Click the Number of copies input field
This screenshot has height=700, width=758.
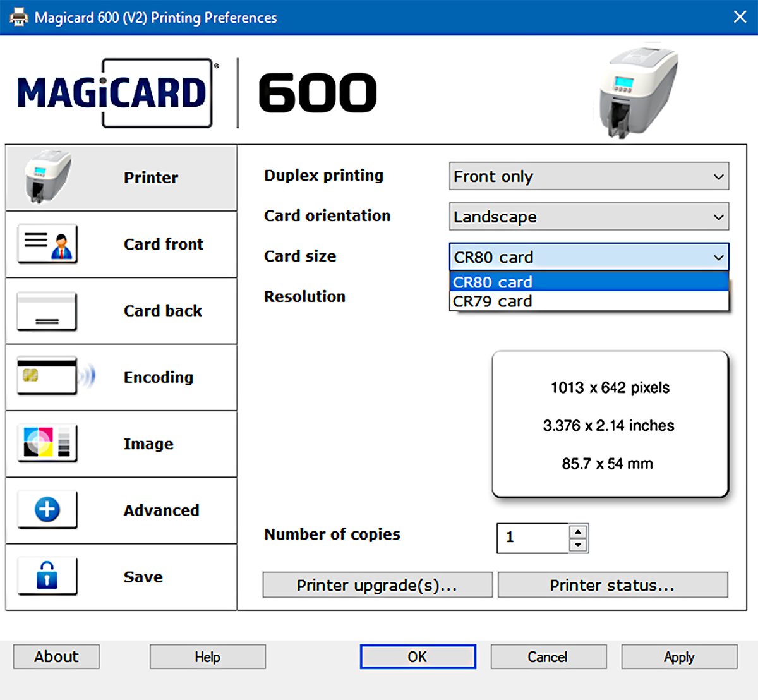[532, 538]
